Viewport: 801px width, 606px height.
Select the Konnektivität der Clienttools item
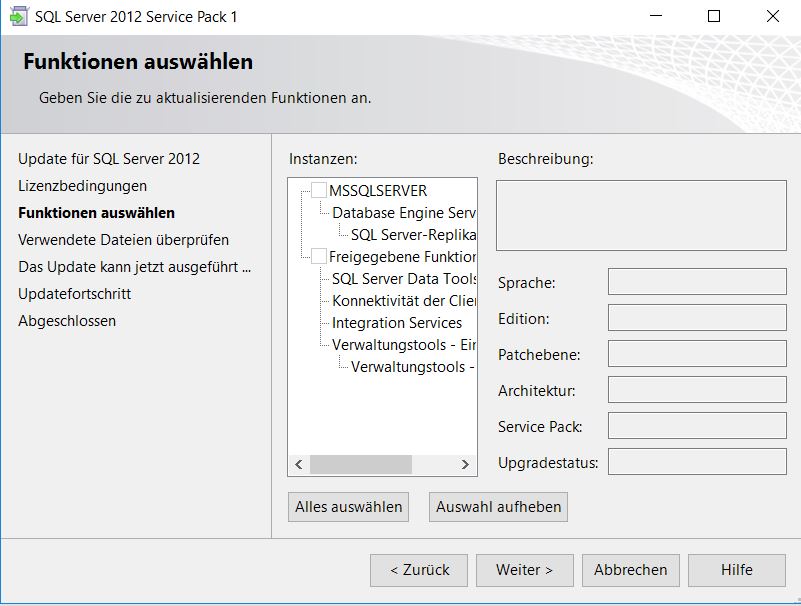404,300
